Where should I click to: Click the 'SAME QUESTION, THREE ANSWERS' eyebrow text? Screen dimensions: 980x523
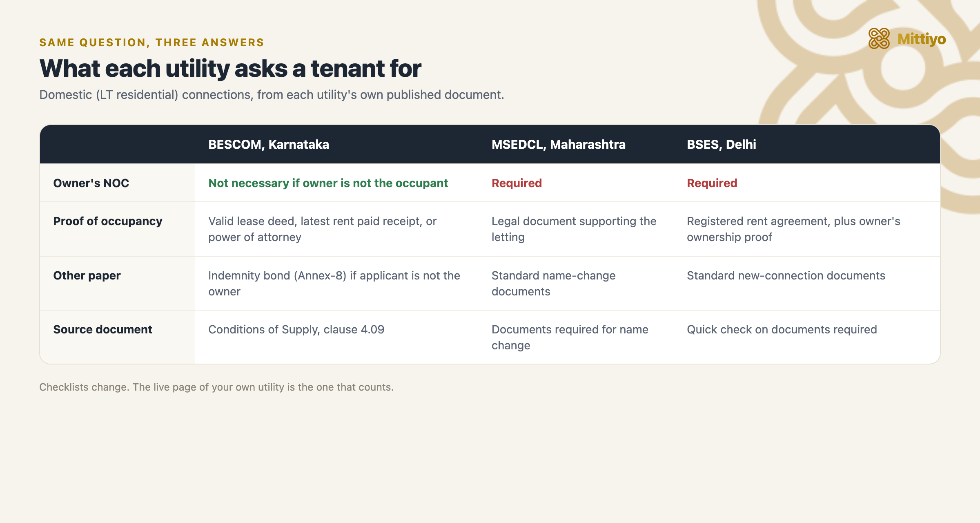[x=151, y=42]
